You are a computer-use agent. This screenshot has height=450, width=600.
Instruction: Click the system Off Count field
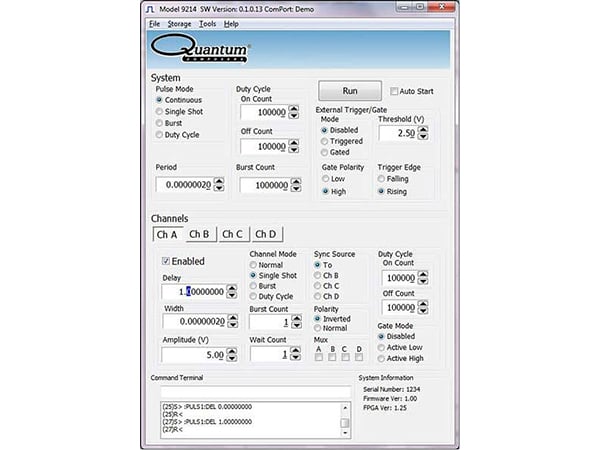(x=264, y=146)
